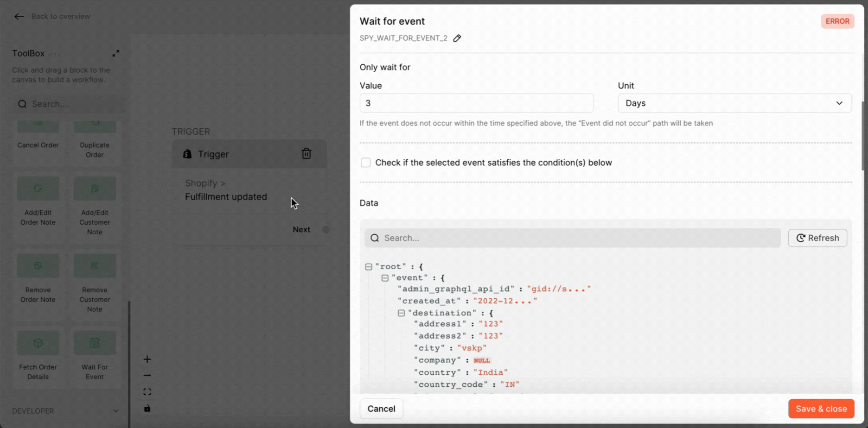The height and width of the screenshot is (428, 868).
Task: Click the Back to overview arrow icon
Action: 19,17
